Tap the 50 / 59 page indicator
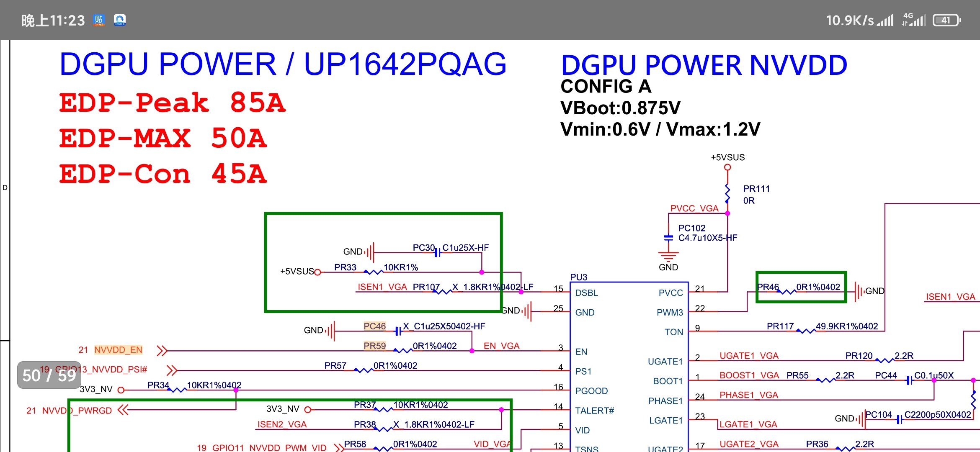Image resolution: width=980 pixels, height=452 pixels. point(49,375)
